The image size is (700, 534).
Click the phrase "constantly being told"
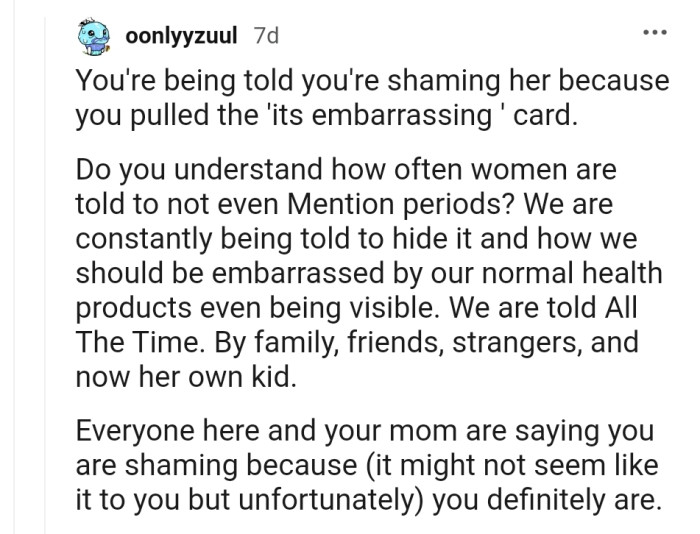coord(201,238)
